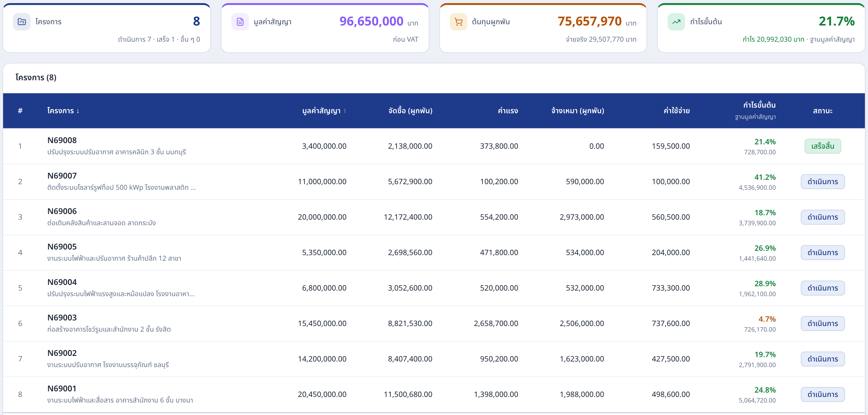This screenshot has height=415, width=868.
Task: Sort by โครงการ column header
Action: 63,111
